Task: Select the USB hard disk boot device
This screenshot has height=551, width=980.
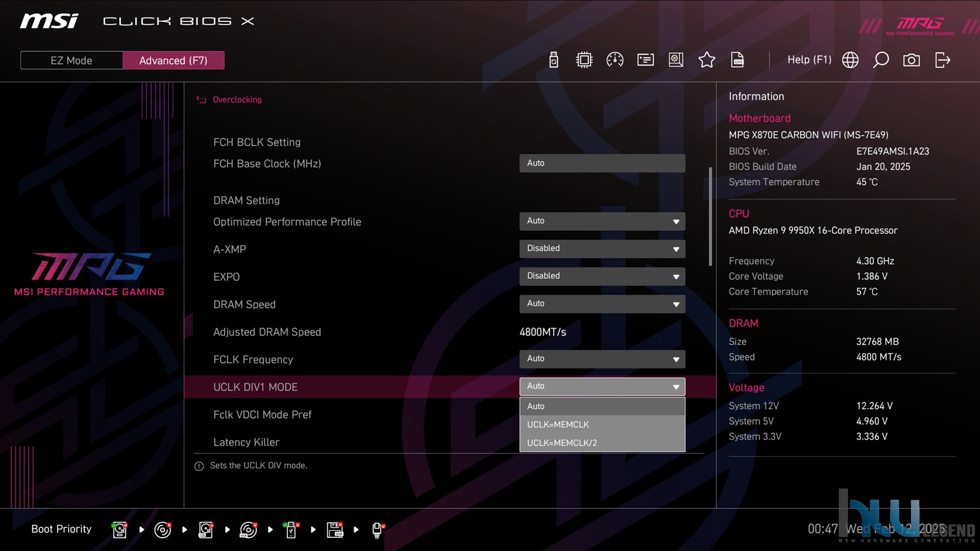Action: (x=206, y=529)
